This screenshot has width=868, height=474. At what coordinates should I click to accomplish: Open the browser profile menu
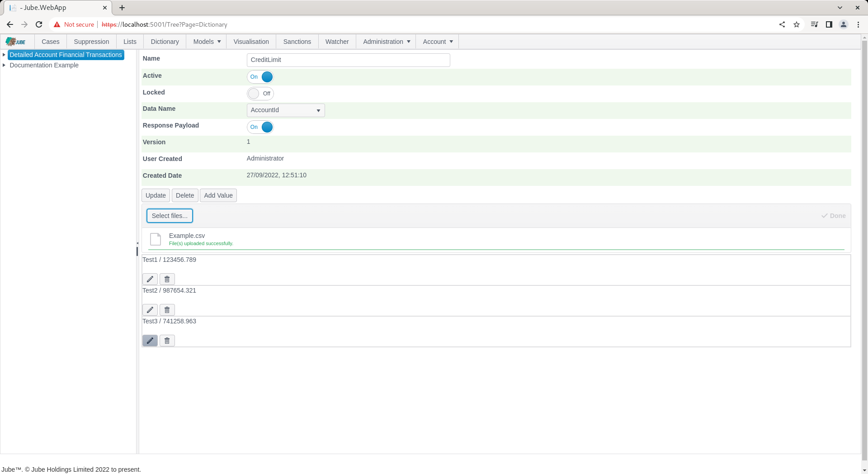pos(844,24)
